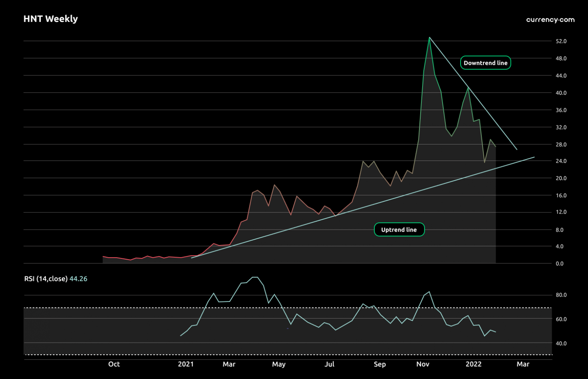588x379 pixels.
Task: Click the RSI peak near Nov above 80
Action: tap(429, 292)
